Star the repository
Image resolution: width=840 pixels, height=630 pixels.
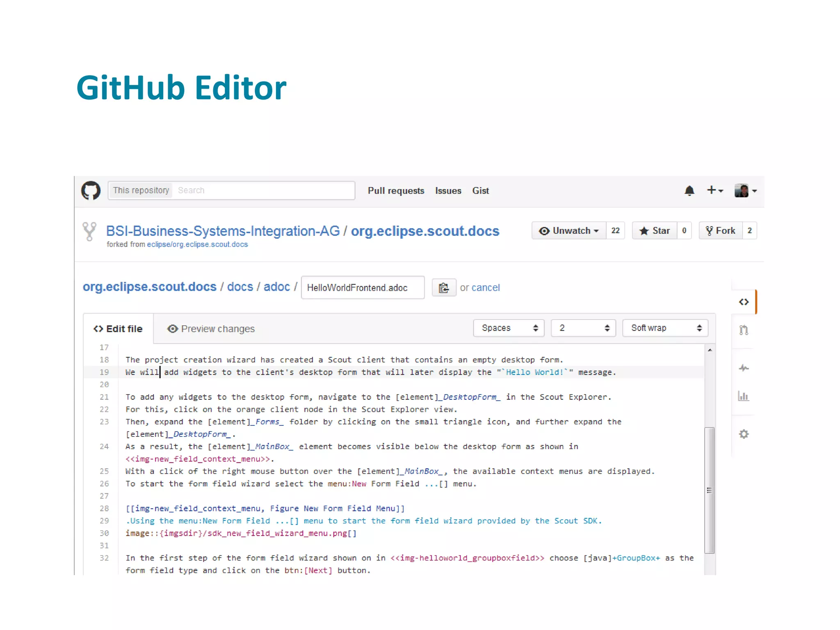pos(655,231)
